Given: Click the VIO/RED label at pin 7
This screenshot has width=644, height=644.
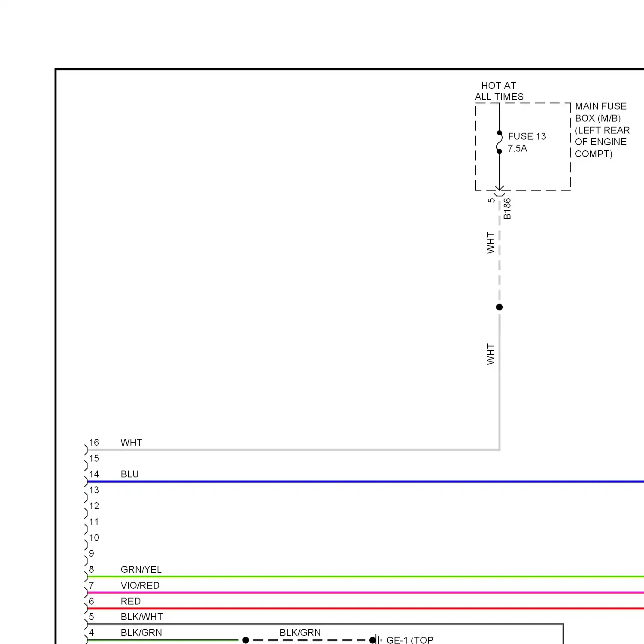Looking at the screenshot, I should 140,585.
